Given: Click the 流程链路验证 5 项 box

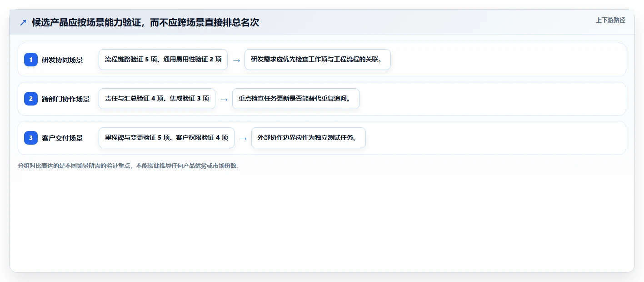Looking at the screenshot, I should coord(163,60).
